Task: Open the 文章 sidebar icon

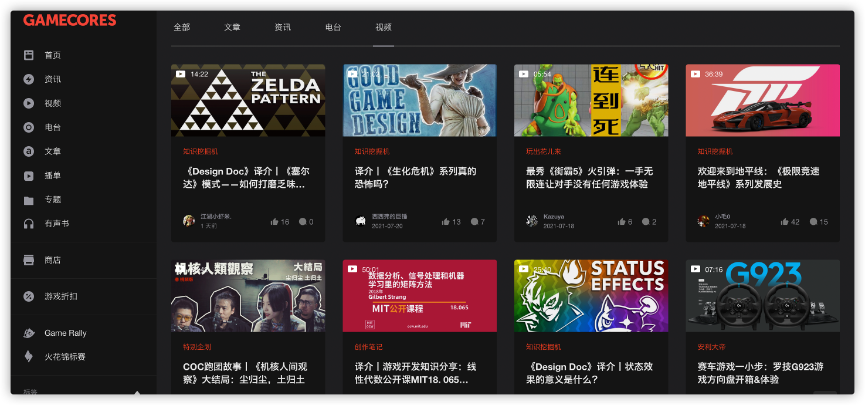Action: (x=29, y=151)
